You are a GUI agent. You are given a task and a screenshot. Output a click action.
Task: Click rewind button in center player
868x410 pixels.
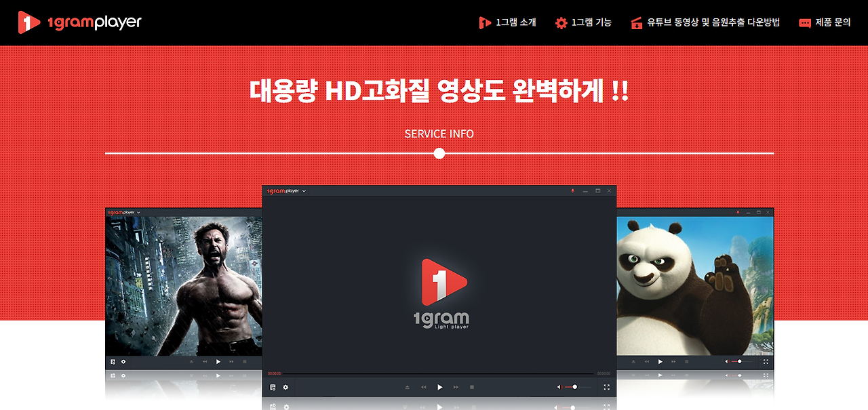(x=423, y=387)
